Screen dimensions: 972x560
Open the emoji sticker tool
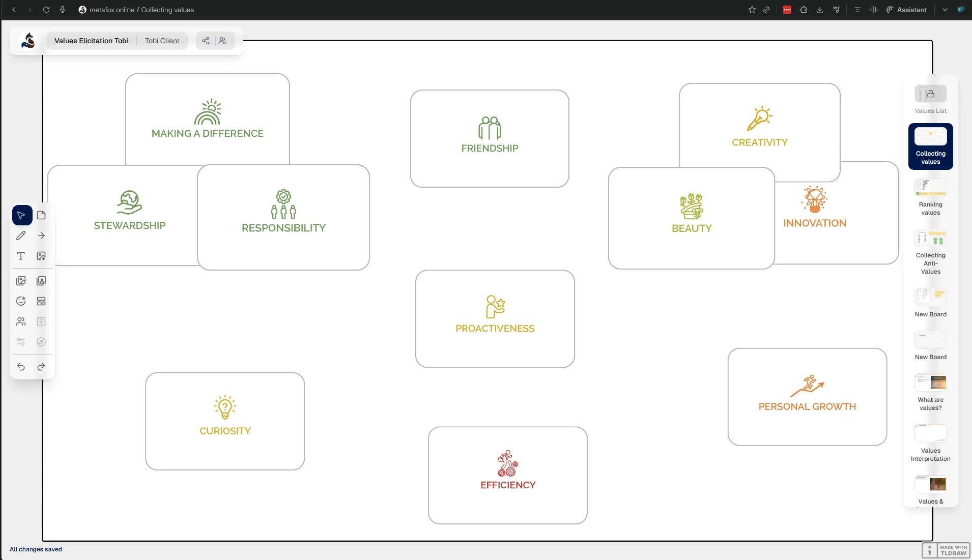tap(21, 301)
